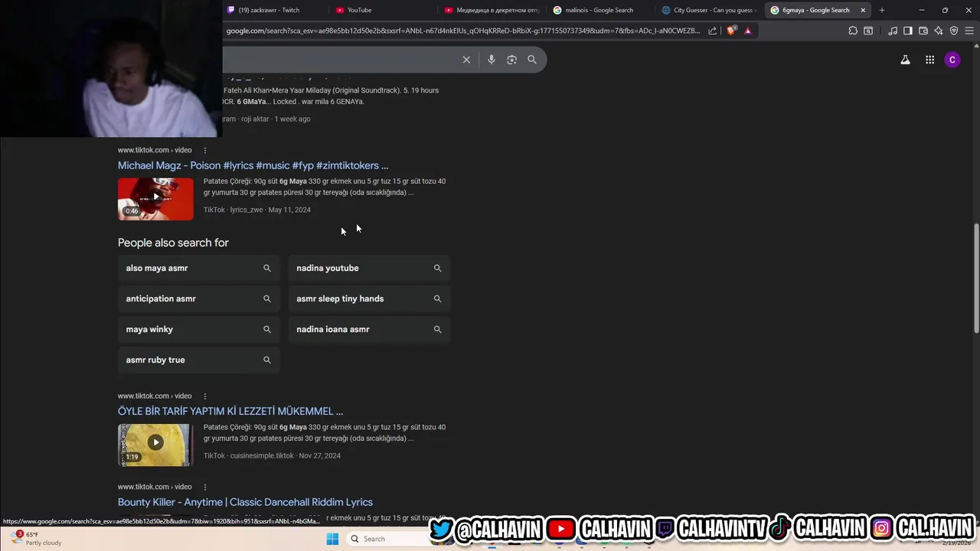Open the Brave VPN shield icon
980x551 pixels.
[x=954, y=31]
